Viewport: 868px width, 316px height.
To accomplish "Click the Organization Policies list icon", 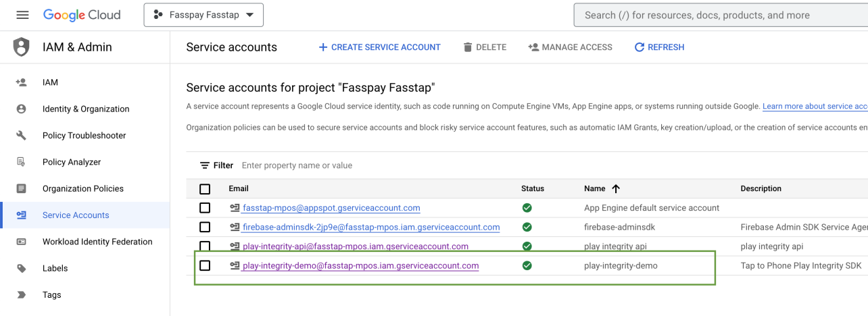I will point(21,188).
